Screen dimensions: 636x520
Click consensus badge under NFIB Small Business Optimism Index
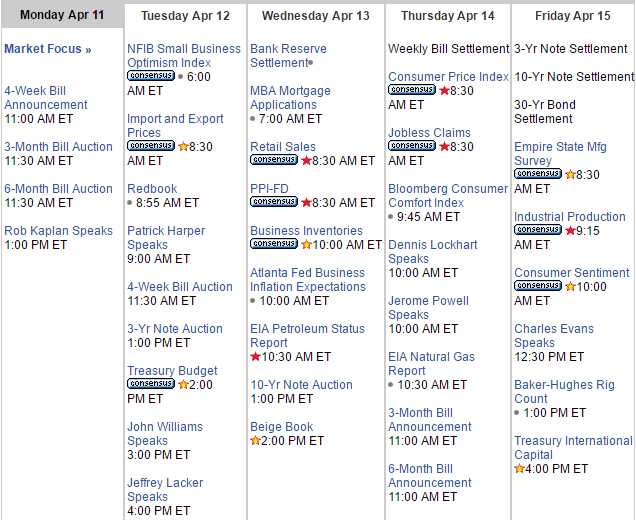click(x=151, y=76)
